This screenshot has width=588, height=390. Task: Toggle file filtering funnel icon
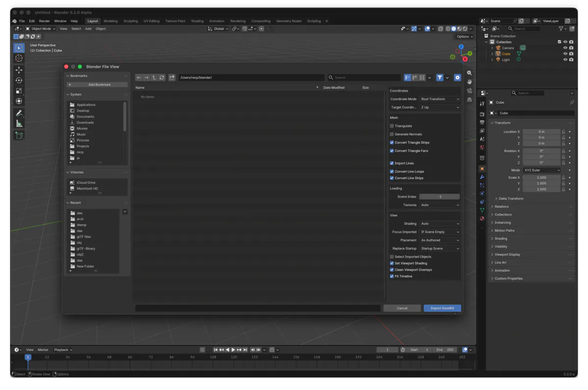point(440,77)
